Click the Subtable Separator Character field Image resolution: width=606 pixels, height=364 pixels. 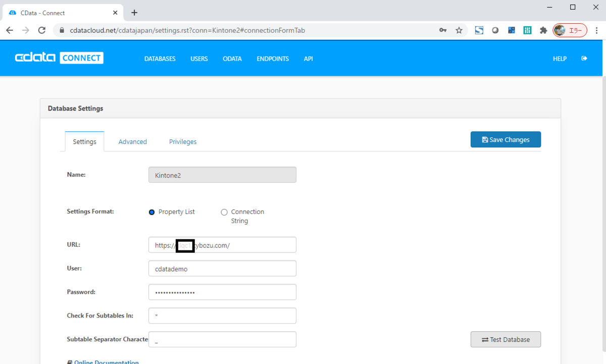(222, 339)
